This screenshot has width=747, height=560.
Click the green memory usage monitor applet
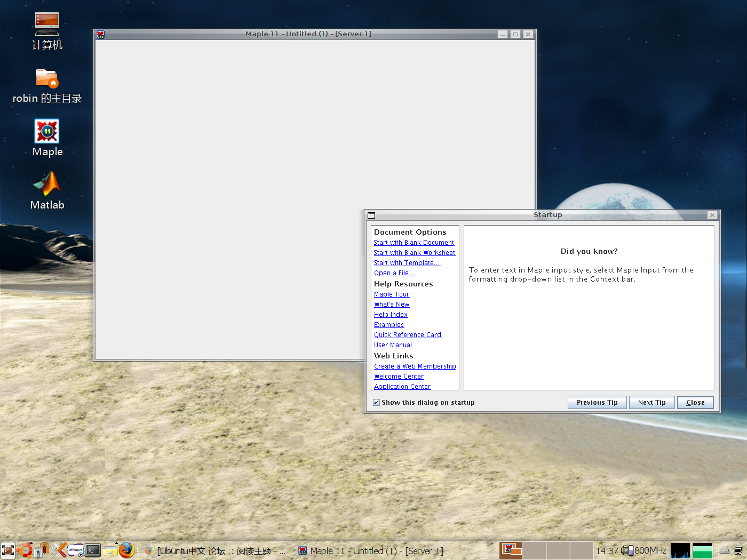tap(703, 550)
